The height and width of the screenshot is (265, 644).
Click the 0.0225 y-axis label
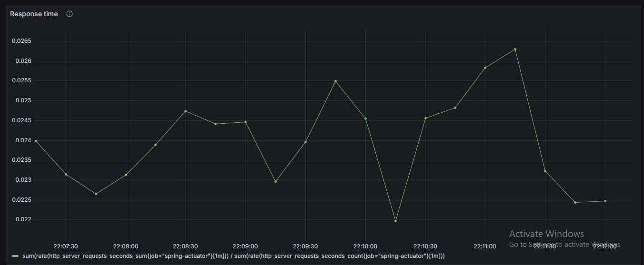(x=21, y=200)
